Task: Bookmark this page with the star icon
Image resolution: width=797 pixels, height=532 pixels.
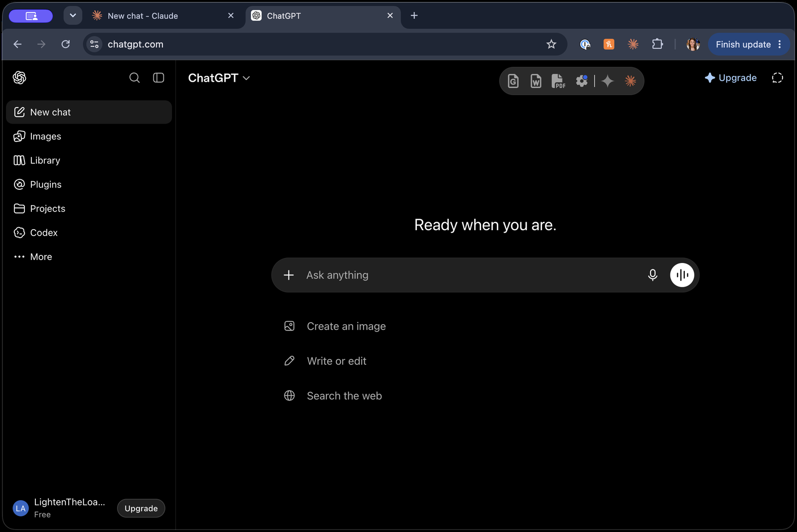Action: [x=551, y=44]
